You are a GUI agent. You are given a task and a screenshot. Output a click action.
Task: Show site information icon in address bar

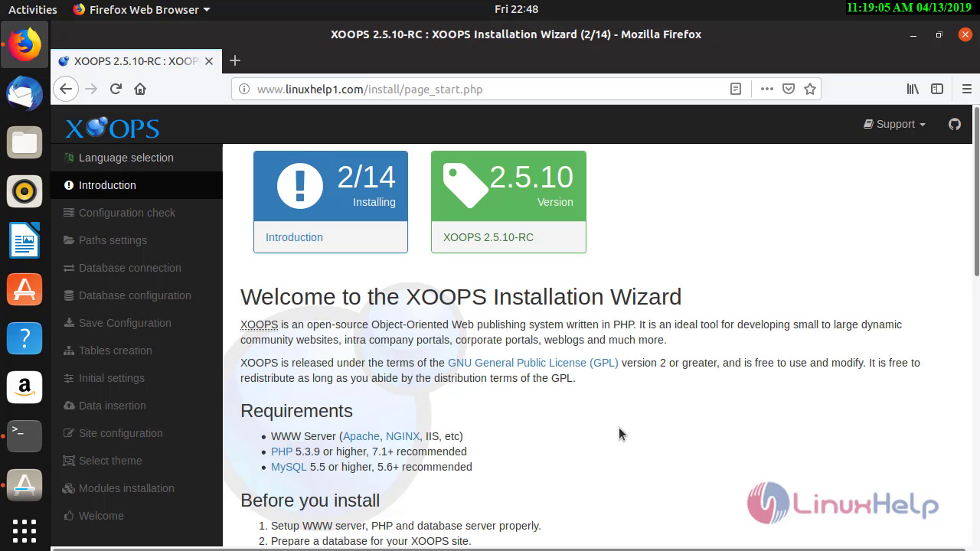(244, 89)
